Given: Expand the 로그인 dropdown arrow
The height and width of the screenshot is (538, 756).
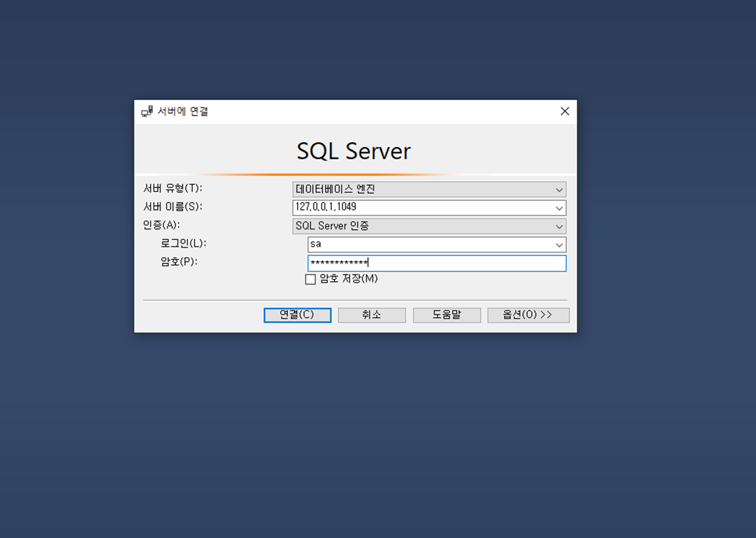Looking at the screenshot, I should tap(559, 245).
